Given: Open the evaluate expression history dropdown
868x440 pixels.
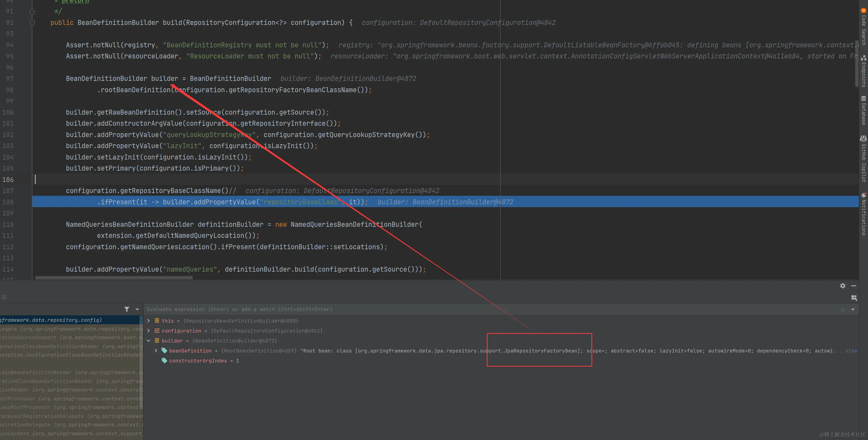Looking at the screenshot, I should (853, 309).
